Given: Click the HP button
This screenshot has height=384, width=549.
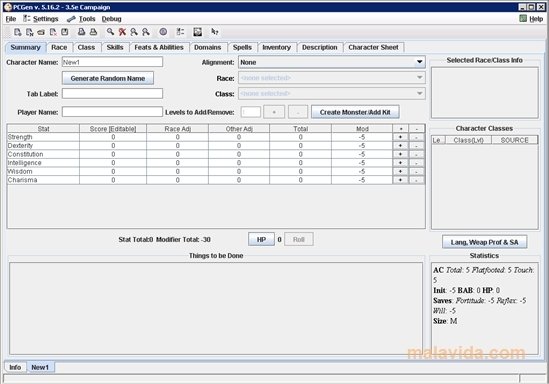Looking at the screenshot, I should click(x=261, y=239).
